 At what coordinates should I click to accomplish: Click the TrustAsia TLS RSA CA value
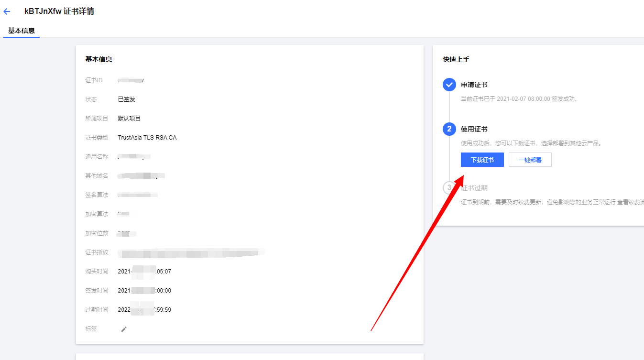(x=147, y=138)
